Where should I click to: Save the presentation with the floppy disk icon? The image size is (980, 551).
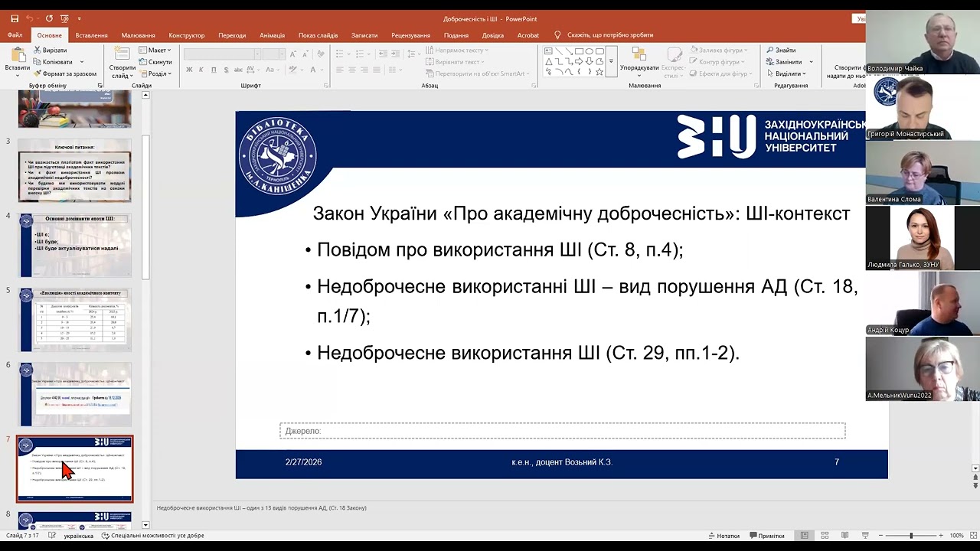(x=15, y=18)
